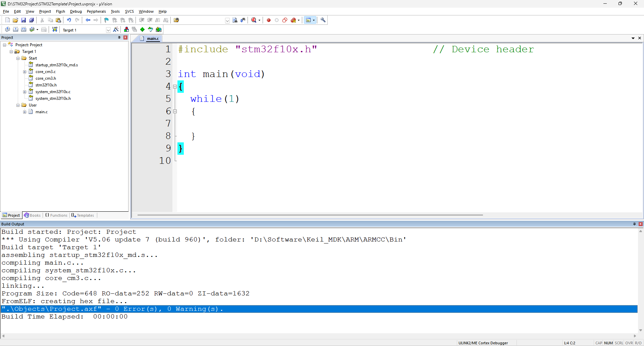Open the Configuration wrench icon

click(x=323, y=20)
